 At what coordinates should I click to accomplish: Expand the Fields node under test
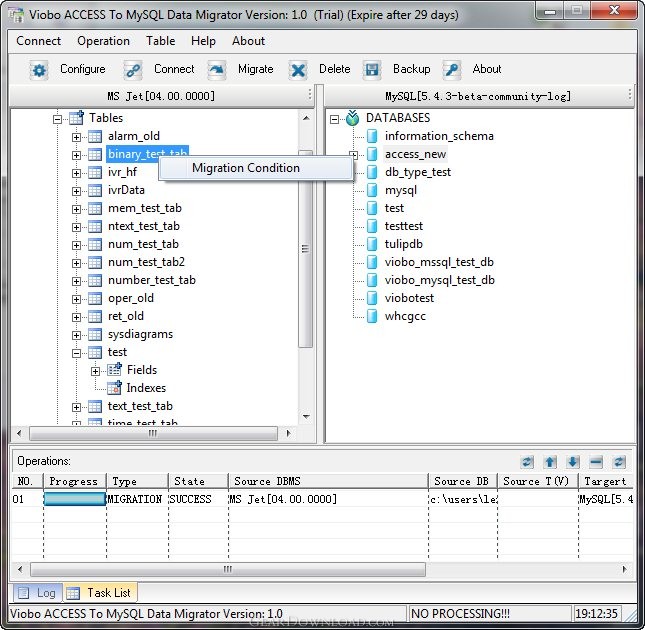(95, 371)
